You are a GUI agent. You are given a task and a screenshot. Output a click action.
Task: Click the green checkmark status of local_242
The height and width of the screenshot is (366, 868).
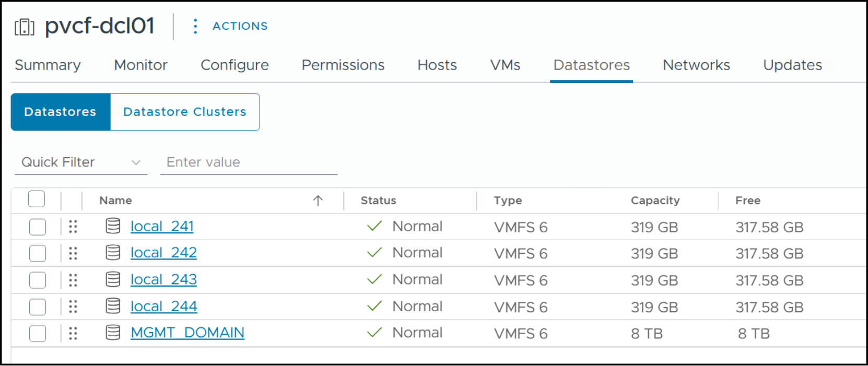374,253
